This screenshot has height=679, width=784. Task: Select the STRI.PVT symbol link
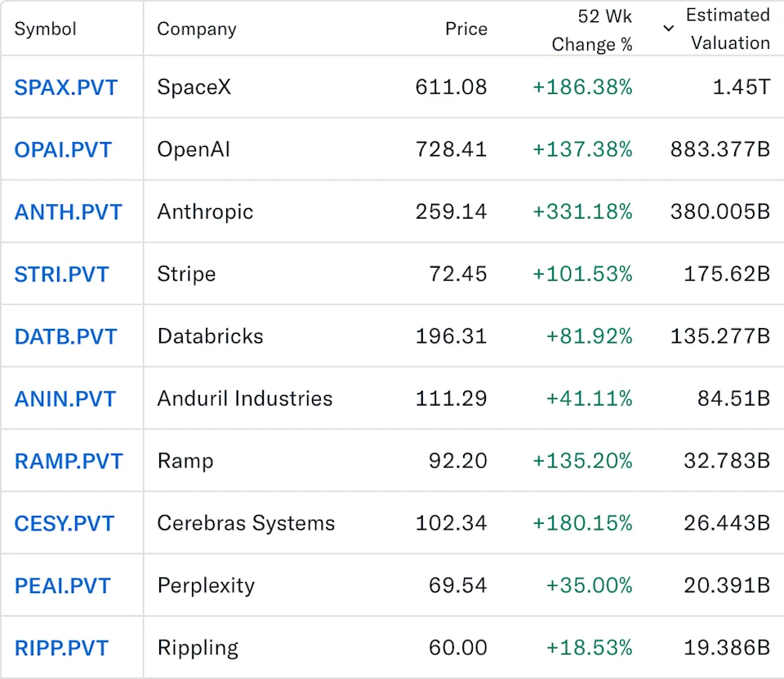[x=61, y=274]
